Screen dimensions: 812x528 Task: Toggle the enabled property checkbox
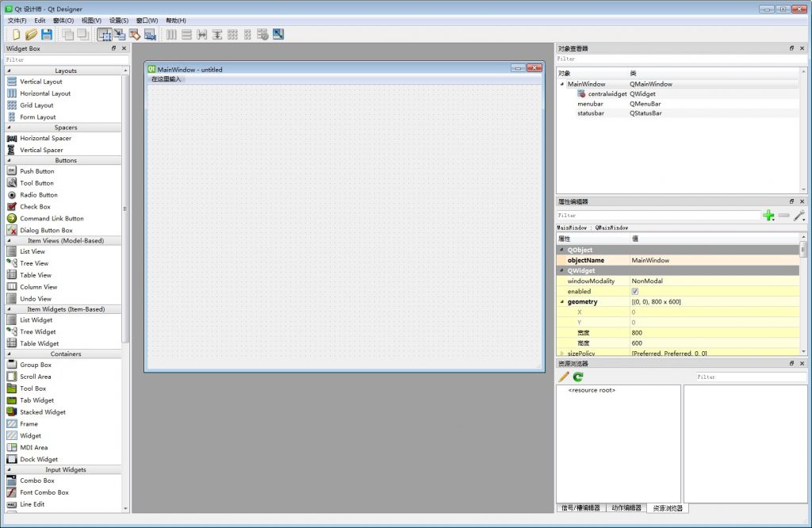[x=634, y=292]
